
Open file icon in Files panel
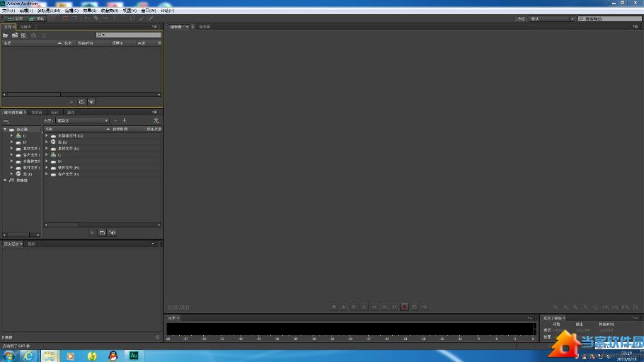pyautogui.click(x=6, y=35)
